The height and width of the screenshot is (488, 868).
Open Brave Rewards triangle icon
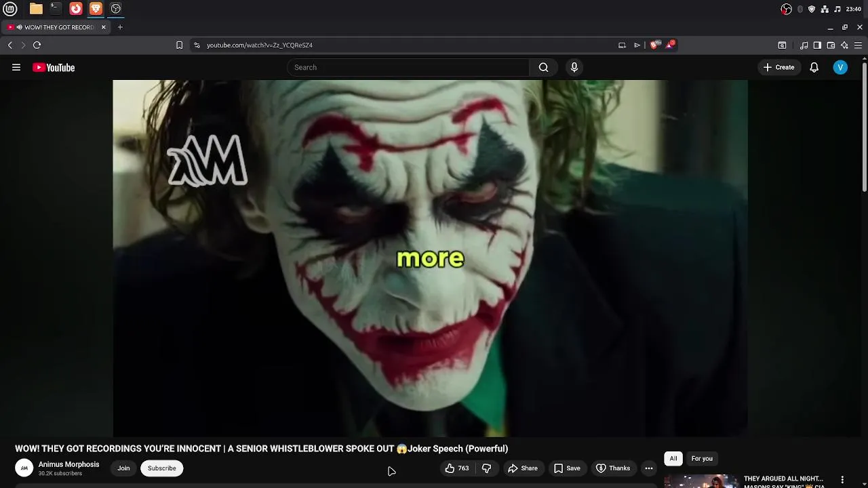pyautogui.click(x=669, y=45)
